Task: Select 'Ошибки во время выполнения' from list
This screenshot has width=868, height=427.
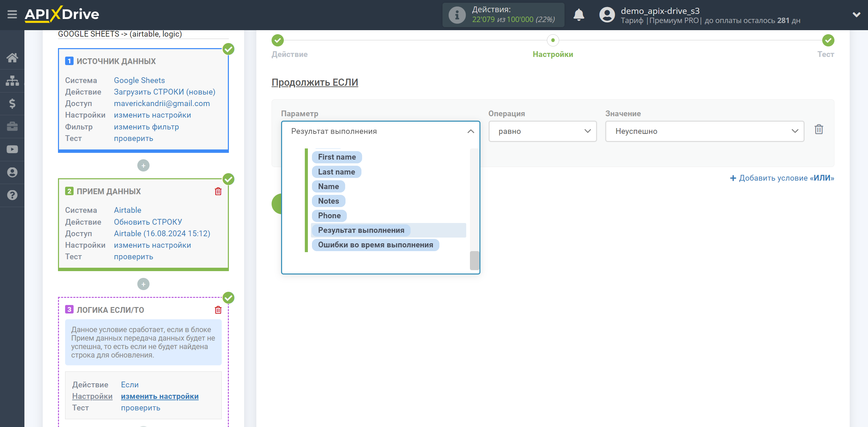Action: tap(375, 244)
